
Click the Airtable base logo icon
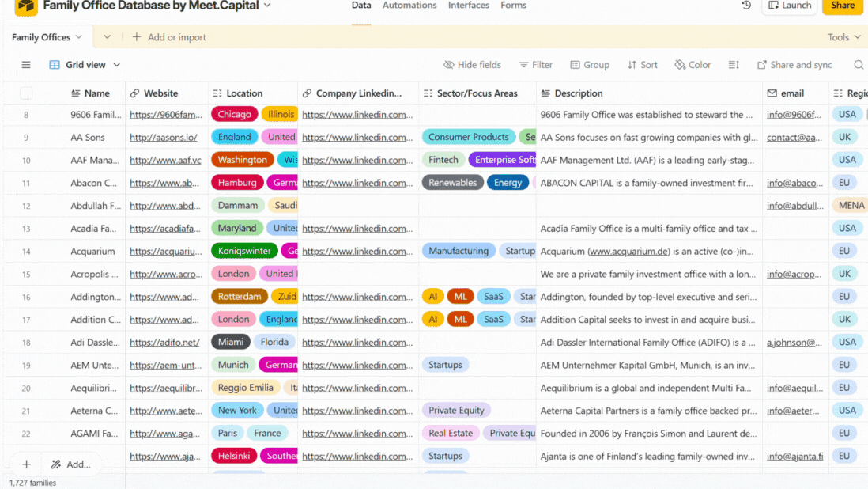tap(25, 6)
